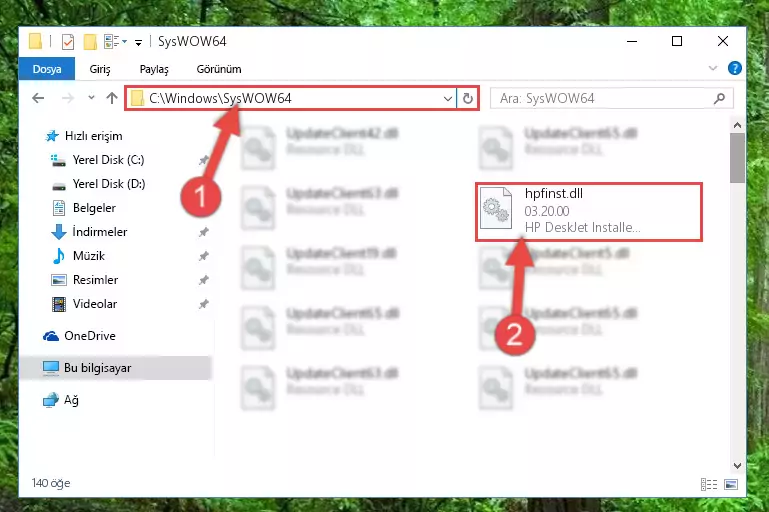The width and height of the screenshot is (769, 512).
Task: Click the Ara: SysWOW64 search box
Action: pyautogui.click(x=612, y=98)
